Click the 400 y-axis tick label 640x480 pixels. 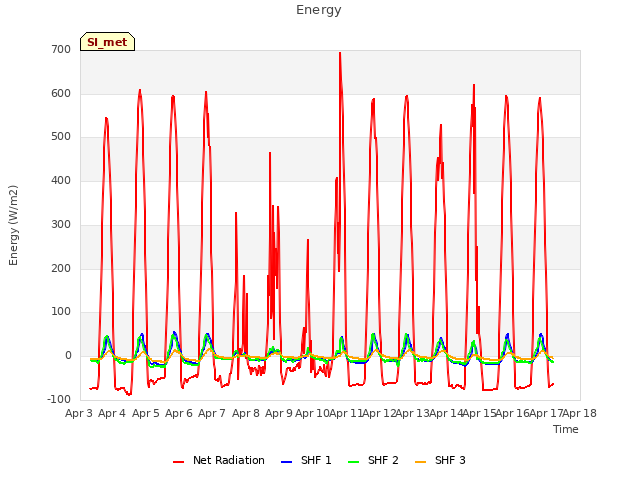[61, 180]
